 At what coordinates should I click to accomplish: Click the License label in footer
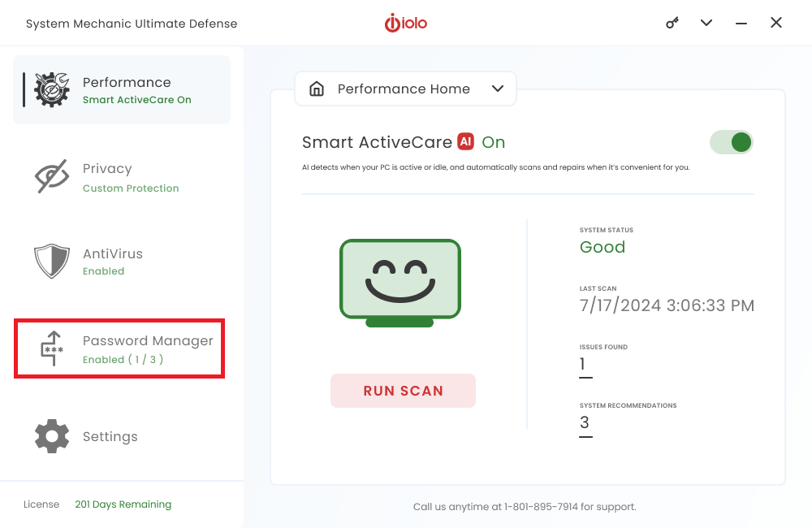[x=41, y=504]
